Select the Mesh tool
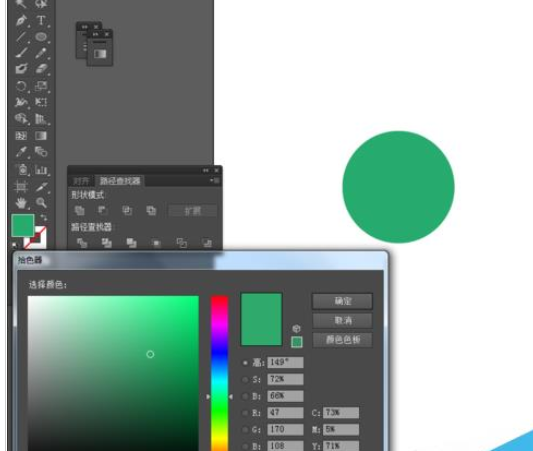 click(21, 136)
